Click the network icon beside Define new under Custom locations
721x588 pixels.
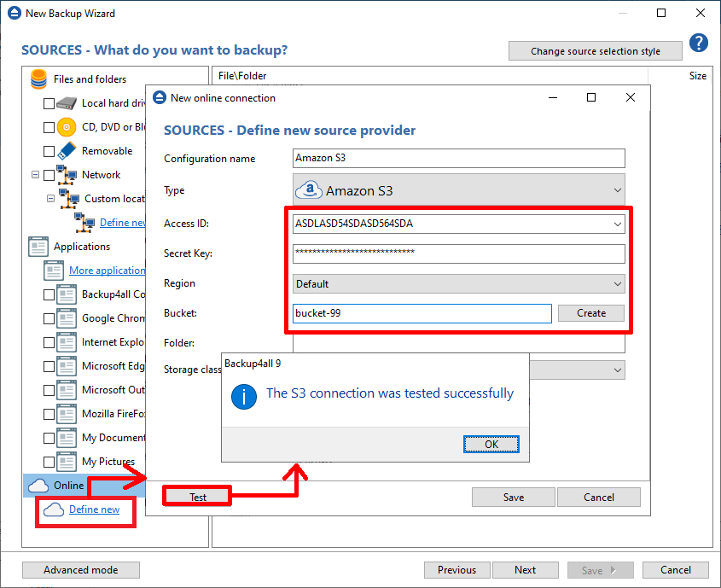[84, 223]
